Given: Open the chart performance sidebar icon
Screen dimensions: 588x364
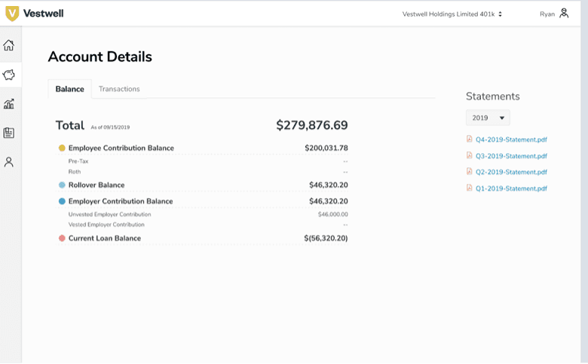Looking at the screenshot, I should coord(9,104).
